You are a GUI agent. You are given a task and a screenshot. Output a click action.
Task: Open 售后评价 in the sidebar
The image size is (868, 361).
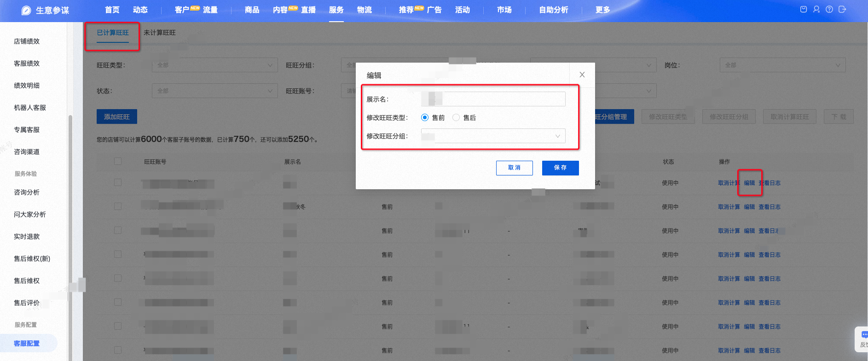click(27, 303)
